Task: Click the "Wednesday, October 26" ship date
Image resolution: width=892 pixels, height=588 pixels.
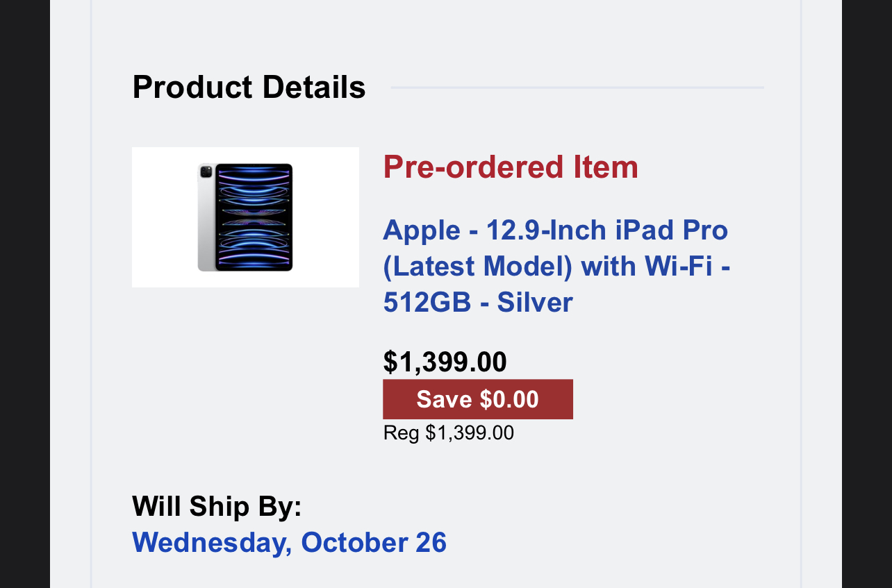Action: (x=289, y=542)
